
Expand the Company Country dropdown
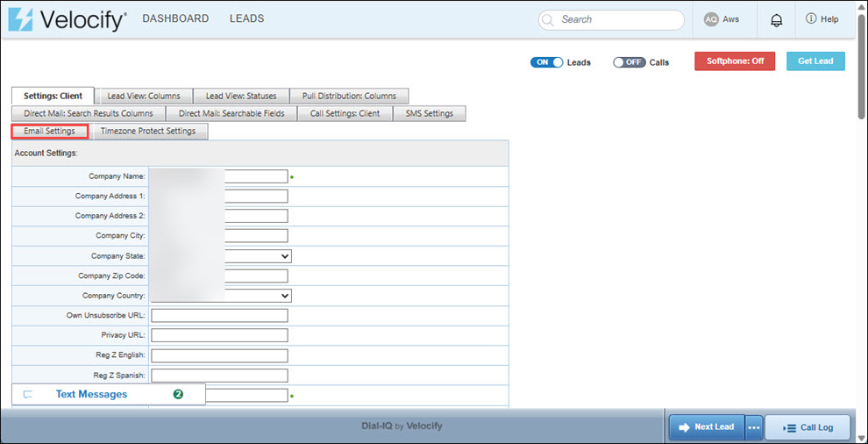(x=283, y=296)
